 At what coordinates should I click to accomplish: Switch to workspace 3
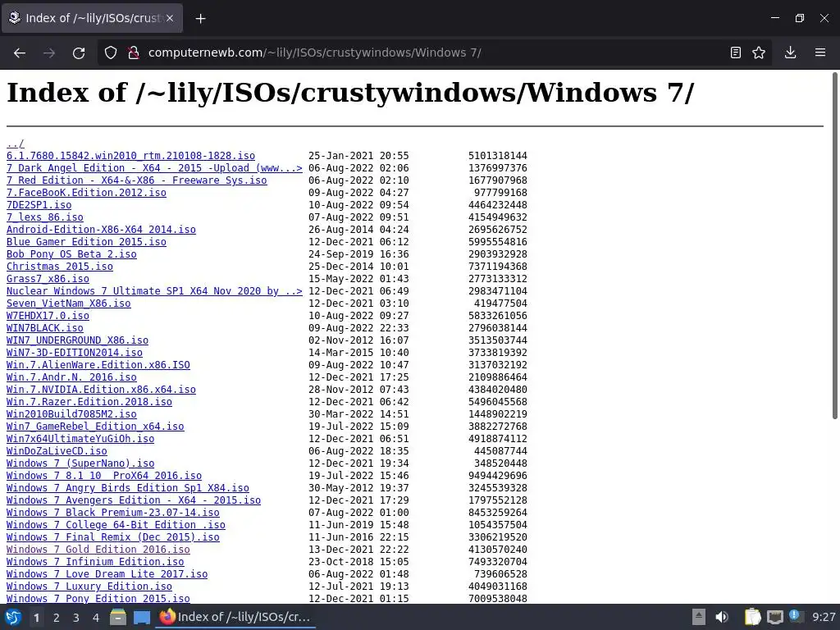coord(76,618)
